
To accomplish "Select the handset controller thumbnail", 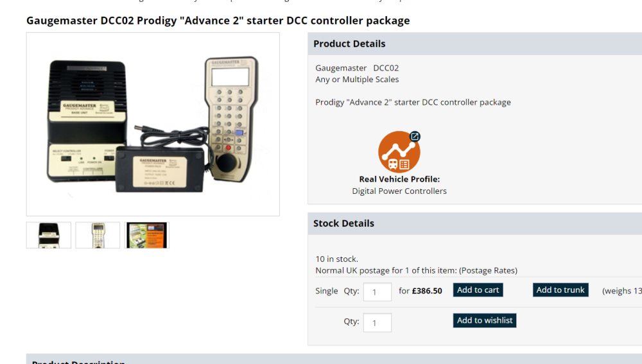I will [x=98, y=235].
